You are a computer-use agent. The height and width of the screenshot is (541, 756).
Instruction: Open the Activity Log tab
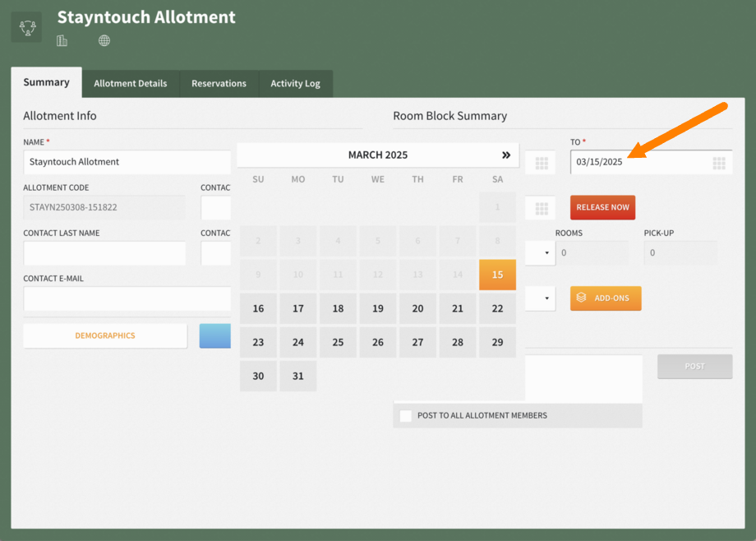point(296,84)
